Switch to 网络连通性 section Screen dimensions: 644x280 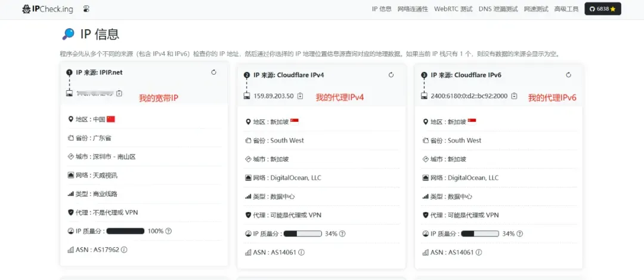[413, 9]
